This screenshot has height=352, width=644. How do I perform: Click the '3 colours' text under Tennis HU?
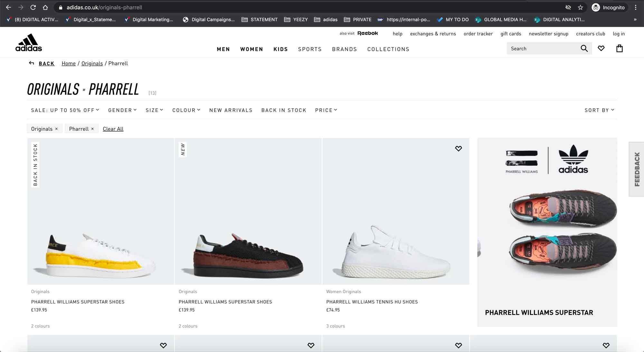(x=336, y=326)
